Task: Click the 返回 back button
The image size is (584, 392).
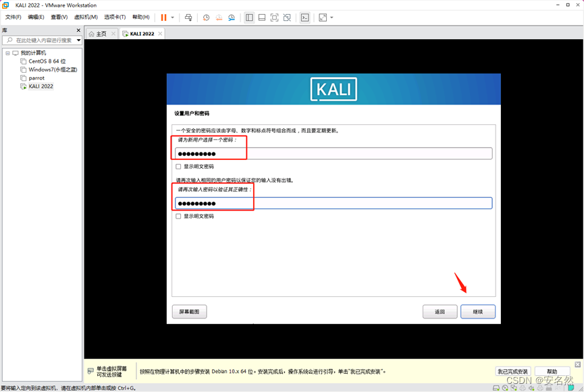Action: tap(440, 312)
